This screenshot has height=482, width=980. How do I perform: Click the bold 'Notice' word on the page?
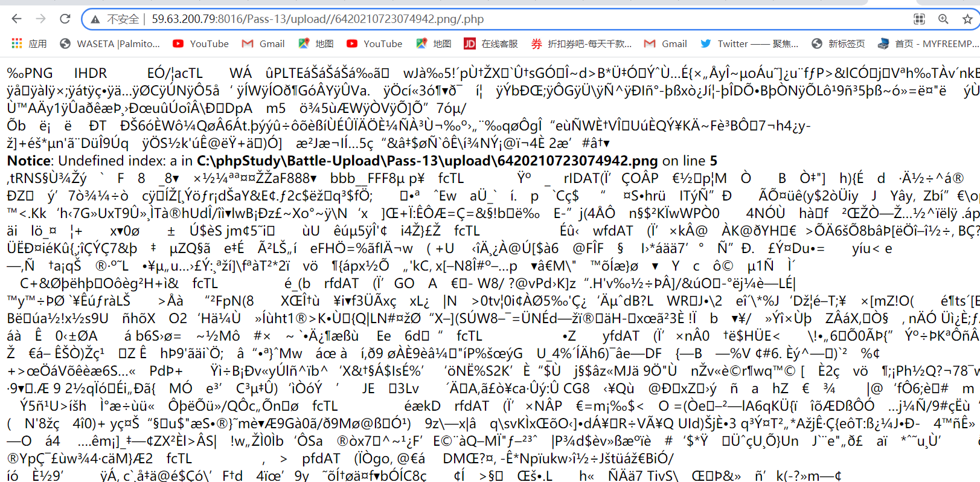click(x=29, y=161)
